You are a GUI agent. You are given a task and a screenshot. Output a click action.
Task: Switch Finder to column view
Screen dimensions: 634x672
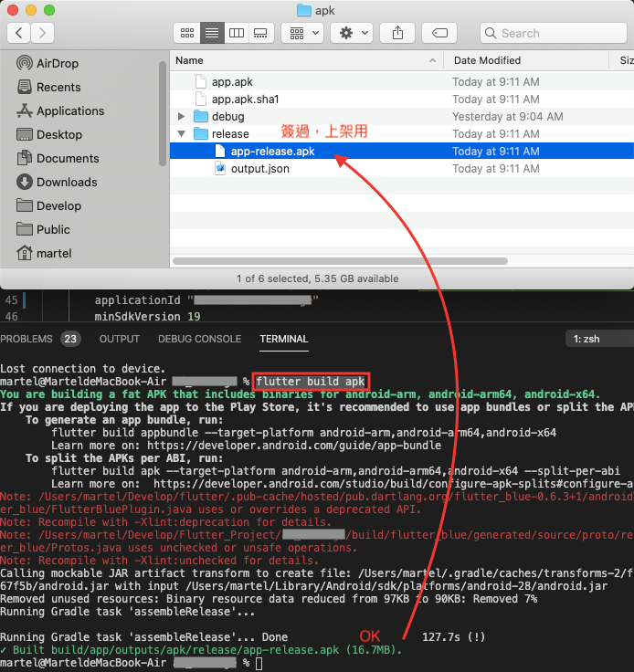coord(237,33)
